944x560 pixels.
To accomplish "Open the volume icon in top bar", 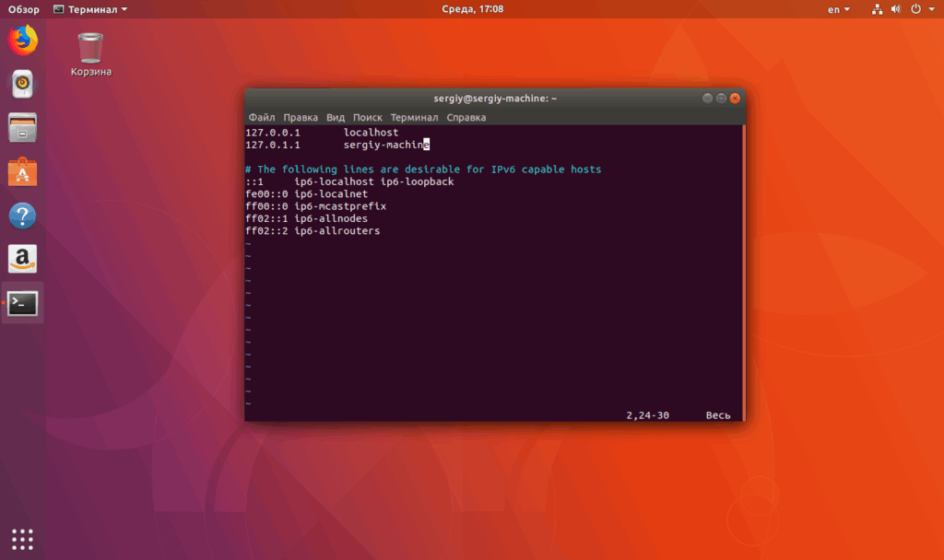I will click(896, 9).
